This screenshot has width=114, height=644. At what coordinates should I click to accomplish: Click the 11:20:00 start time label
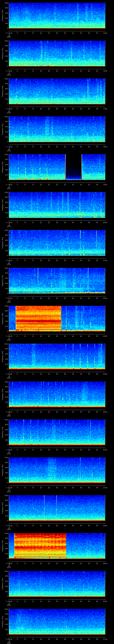click(9, 260)
